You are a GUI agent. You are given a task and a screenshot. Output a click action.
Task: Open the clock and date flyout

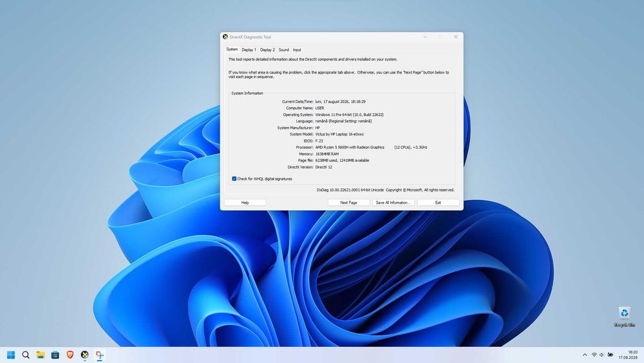(629, 355)
